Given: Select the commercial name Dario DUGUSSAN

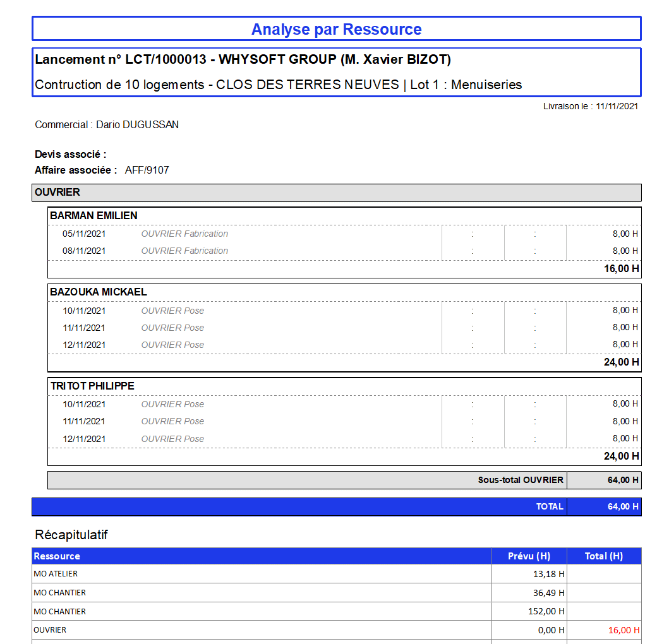Looking at the screenshot, I should coord(137,125).
